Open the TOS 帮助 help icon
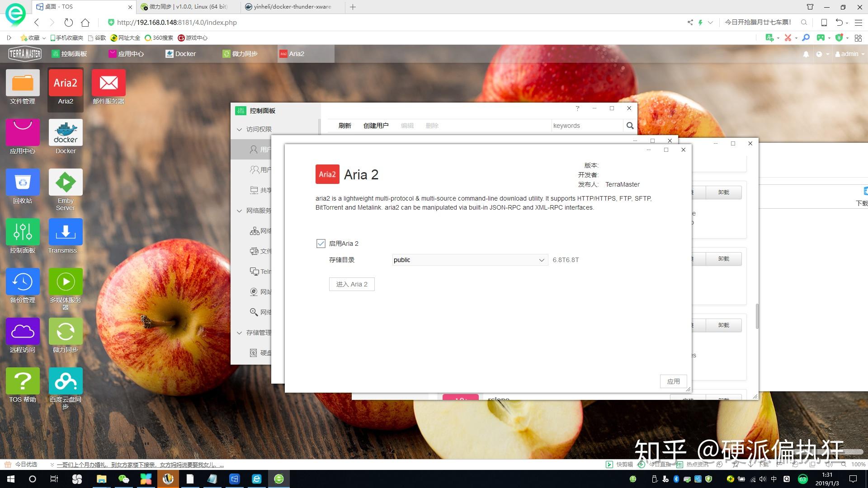868x488 pixels. (23, 382)
